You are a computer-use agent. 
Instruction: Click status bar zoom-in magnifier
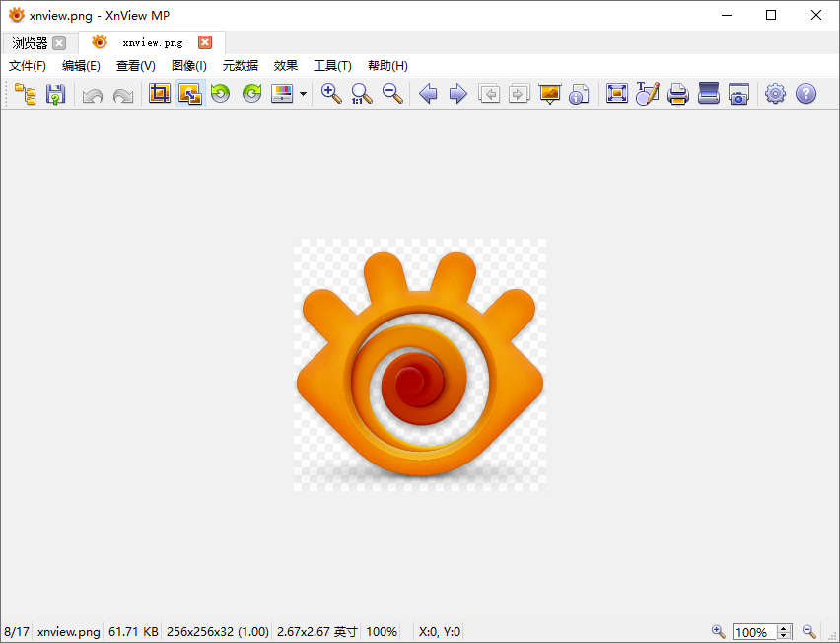click(x=718, y=632)
